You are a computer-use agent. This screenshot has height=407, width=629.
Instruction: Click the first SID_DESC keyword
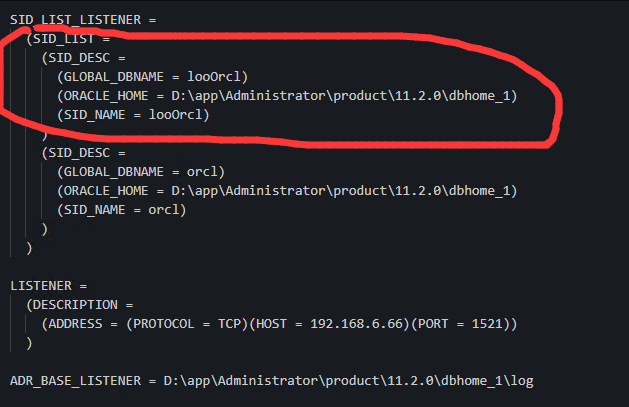coord(79,58)
